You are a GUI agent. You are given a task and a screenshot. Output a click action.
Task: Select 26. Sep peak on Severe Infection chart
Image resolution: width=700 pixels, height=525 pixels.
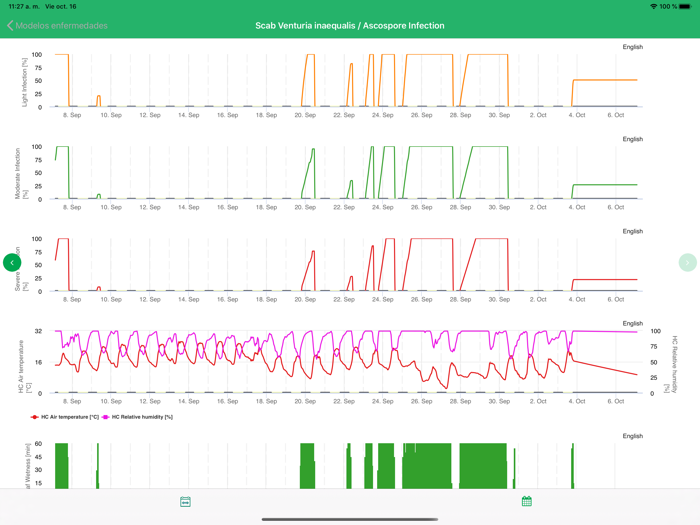tap(430, 239)
